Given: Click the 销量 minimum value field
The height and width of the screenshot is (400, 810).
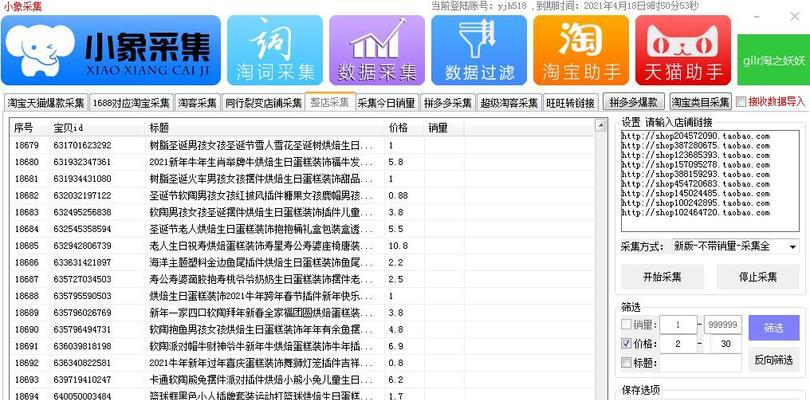Looking at the screenshot, I should (x=678, y=325).
